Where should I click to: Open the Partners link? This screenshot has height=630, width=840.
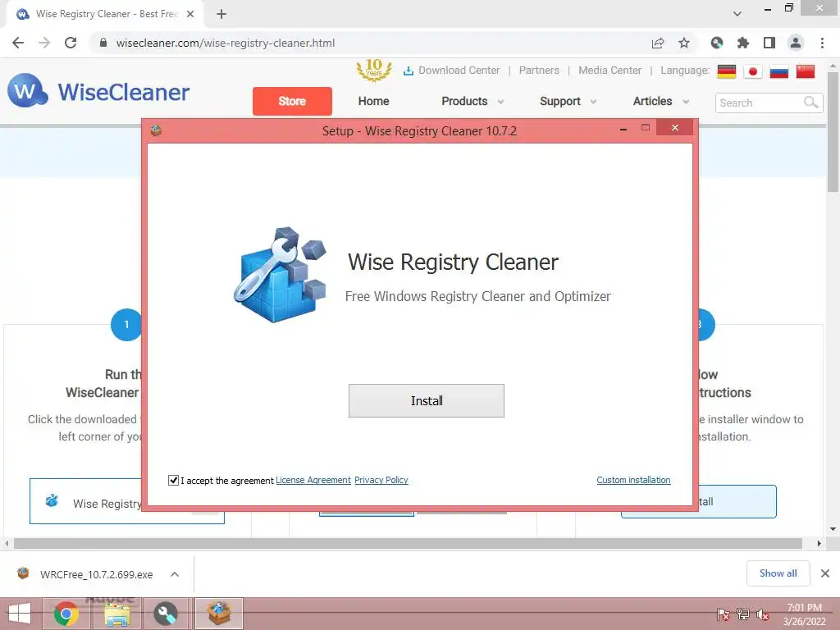click(539, 71)
